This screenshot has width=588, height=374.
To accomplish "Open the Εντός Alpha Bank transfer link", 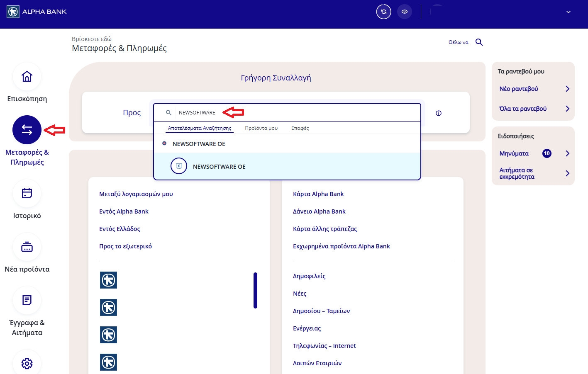I will coord(124,211).
